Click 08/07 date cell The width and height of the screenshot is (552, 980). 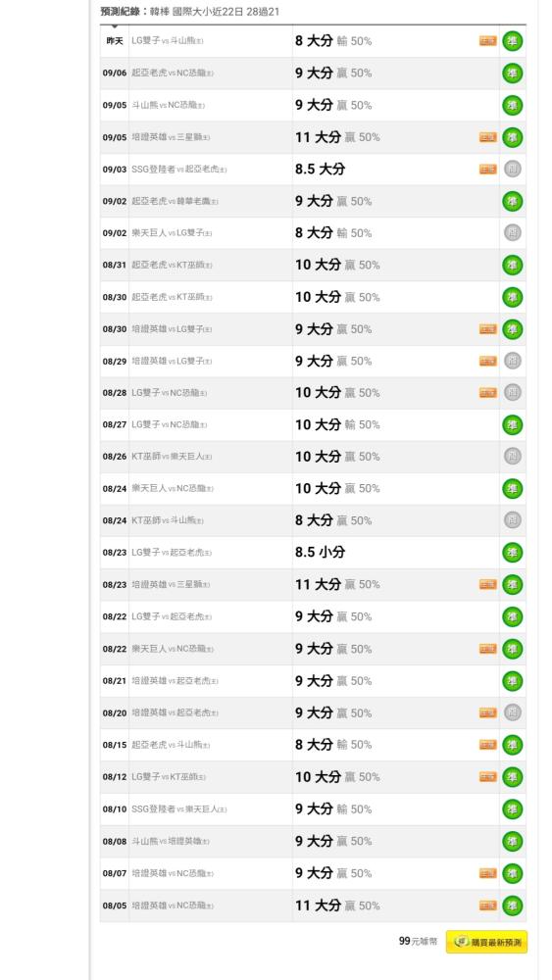tap(115, 873)
